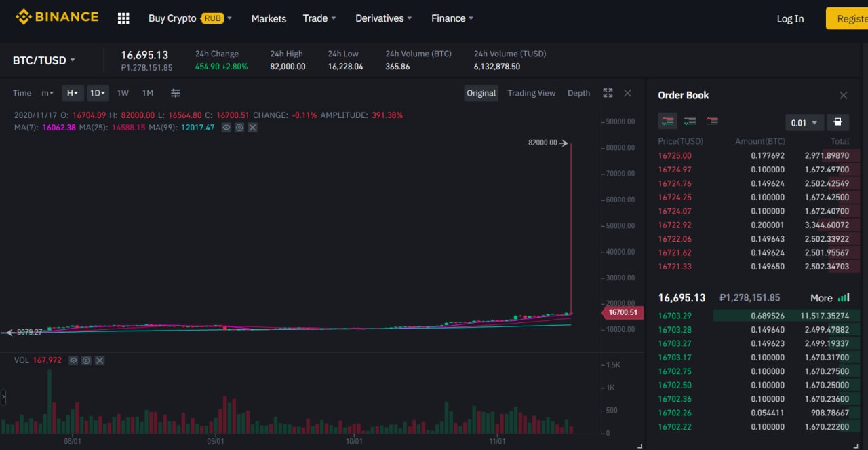Switch to Original chart view
This screenshot has height=450, width=868.
pyautogui.click(x=481, y=93)
